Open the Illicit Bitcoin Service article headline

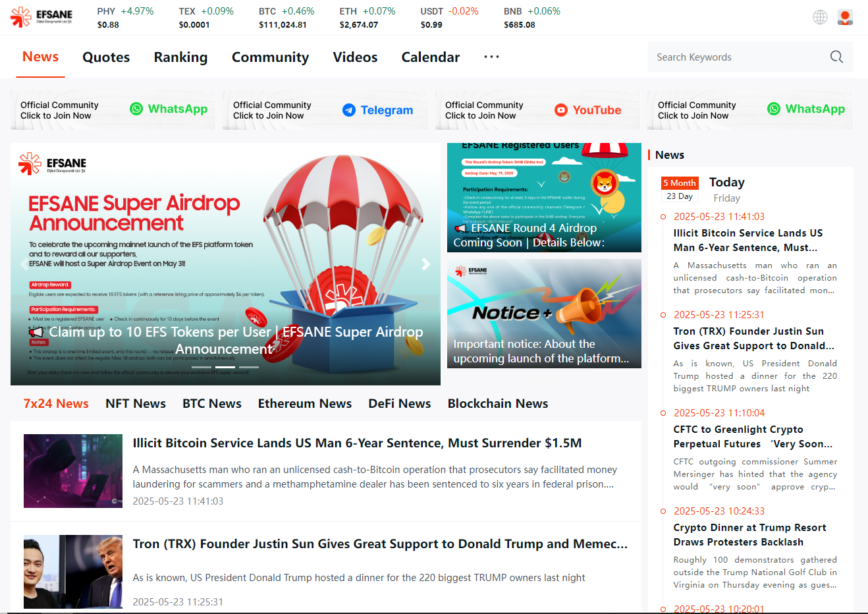(357, 443)
